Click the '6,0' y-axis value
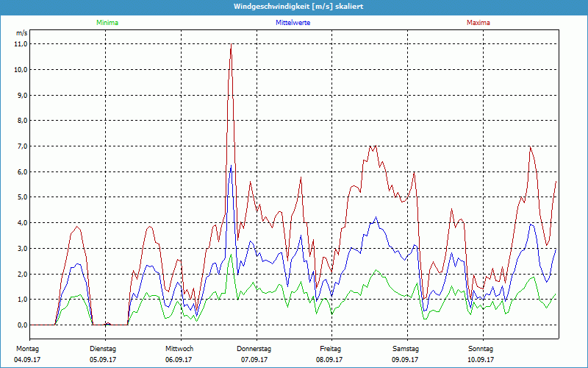 tap(23, 171)
